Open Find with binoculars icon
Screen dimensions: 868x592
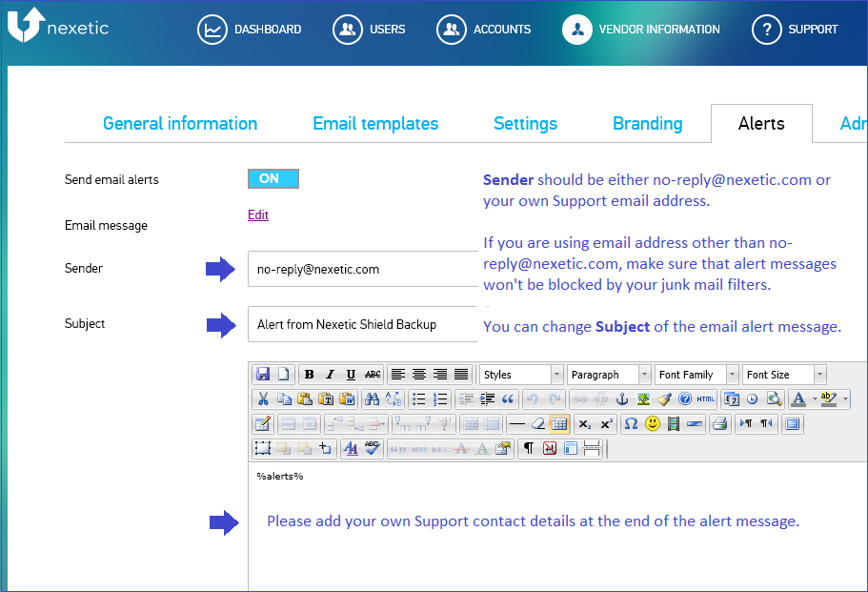[x=372, y=398]
